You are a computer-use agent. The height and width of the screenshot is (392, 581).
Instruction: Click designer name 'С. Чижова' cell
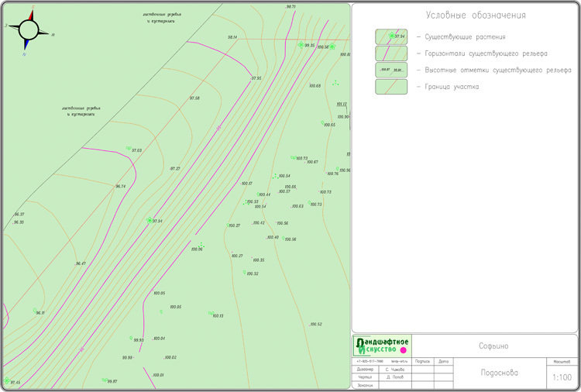396,370
